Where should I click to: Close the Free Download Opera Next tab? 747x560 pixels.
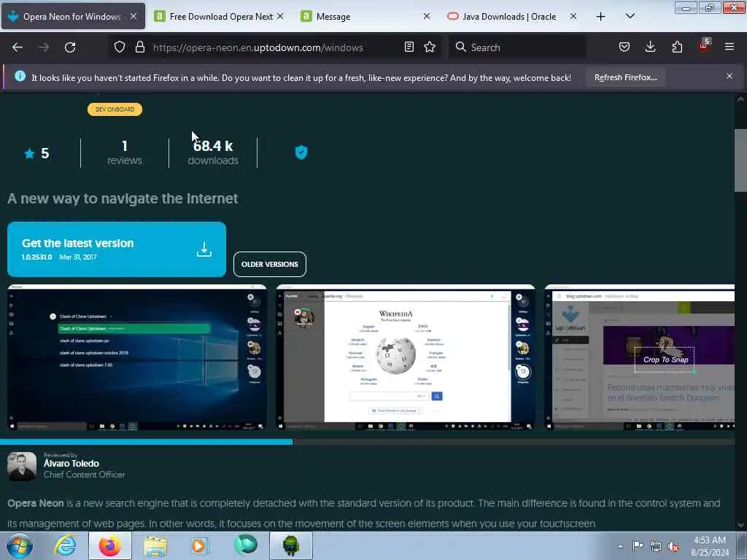[280, 17]
